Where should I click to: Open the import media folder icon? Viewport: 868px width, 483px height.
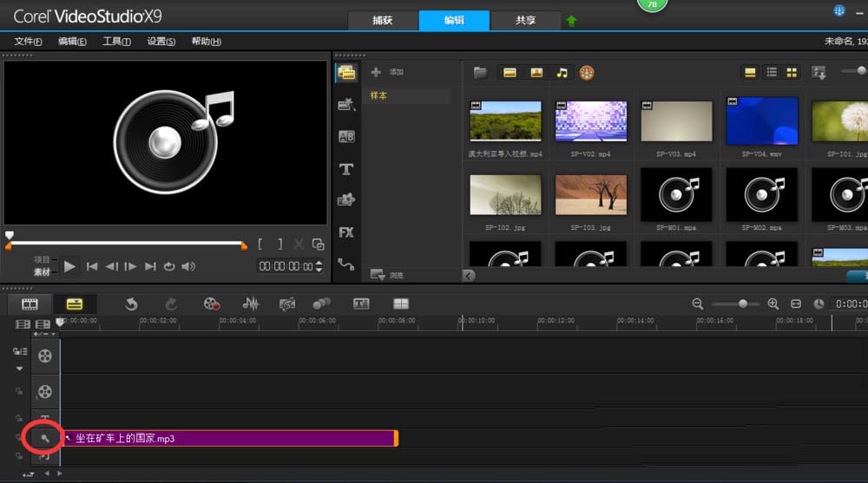click(x=480, y=72)
